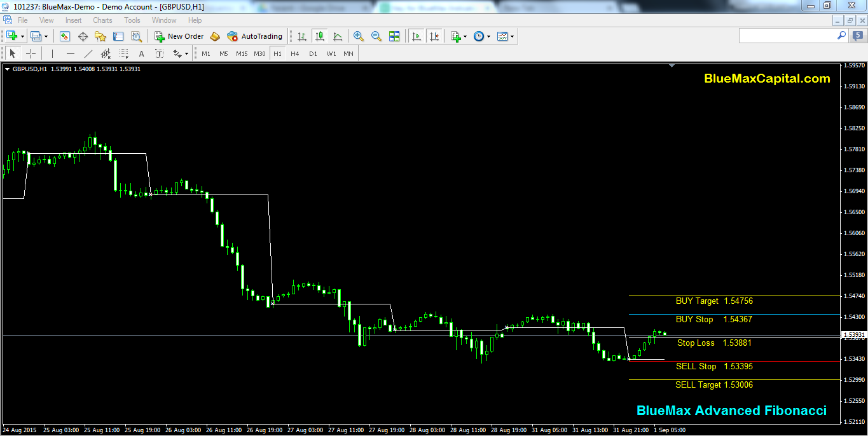Open the Window menu

coord(164,20)
